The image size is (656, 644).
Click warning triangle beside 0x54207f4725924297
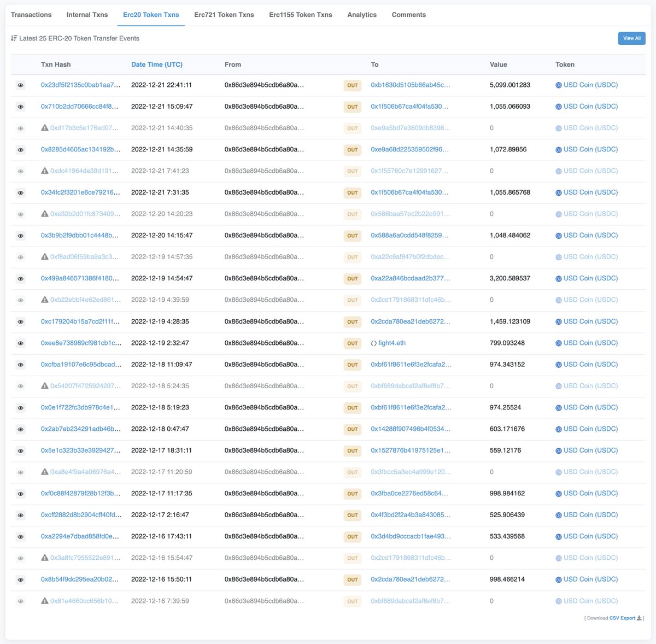45,386
